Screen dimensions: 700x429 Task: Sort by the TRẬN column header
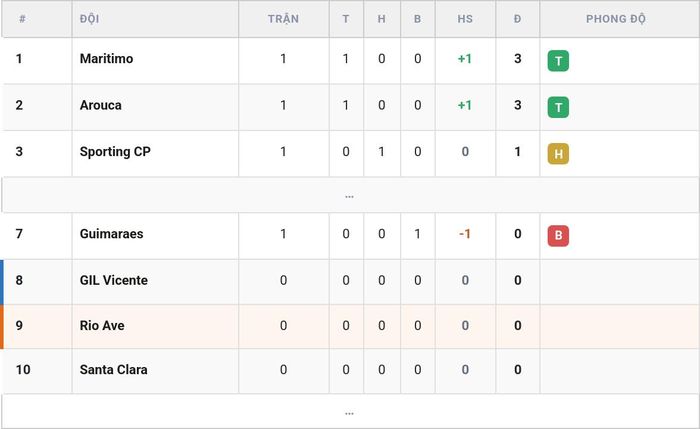283,19
